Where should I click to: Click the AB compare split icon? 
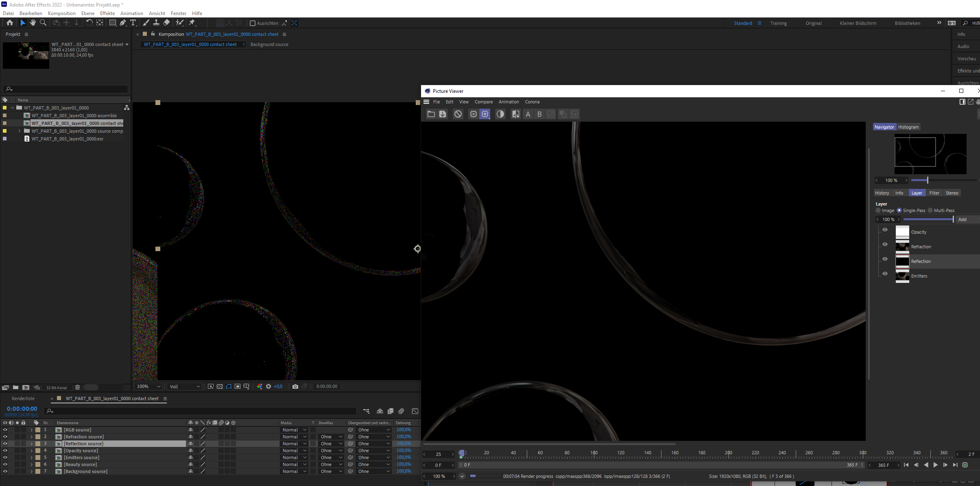(x=515, y=114)
